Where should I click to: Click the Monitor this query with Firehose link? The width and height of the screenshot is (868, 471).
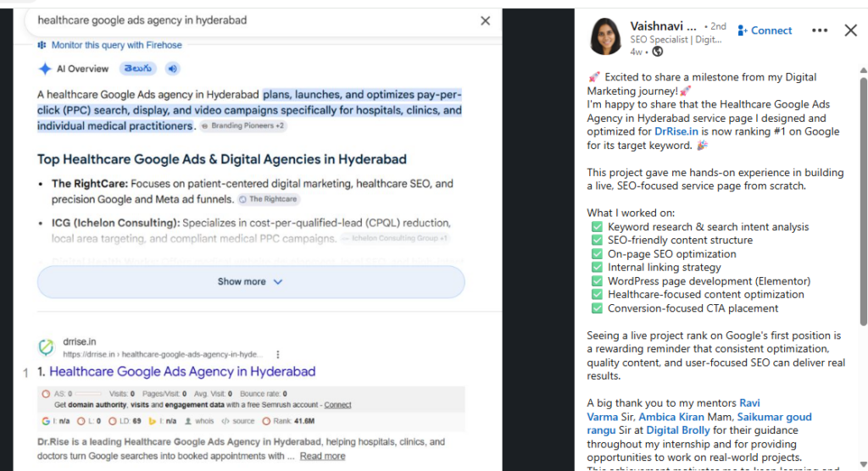[x=116, y=46]
